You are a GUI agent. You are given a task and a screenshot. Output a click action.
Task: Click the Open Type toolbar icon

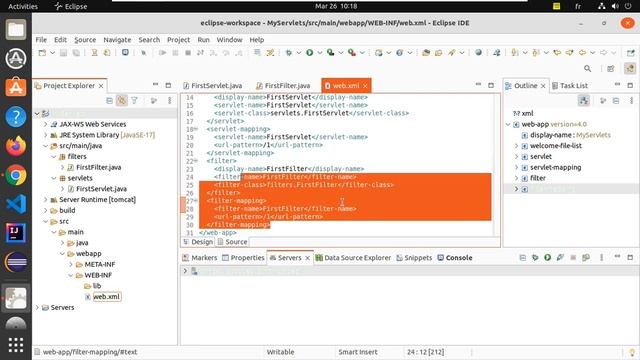pyautogui.click(x=426, y=53)
